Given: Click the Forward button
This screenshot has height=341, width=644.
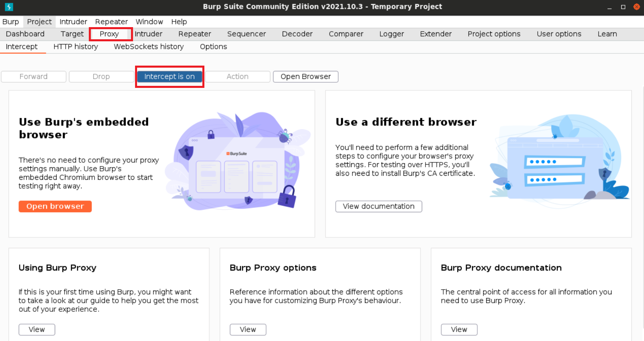Looking at the screenshot, I should click(34, 77).
